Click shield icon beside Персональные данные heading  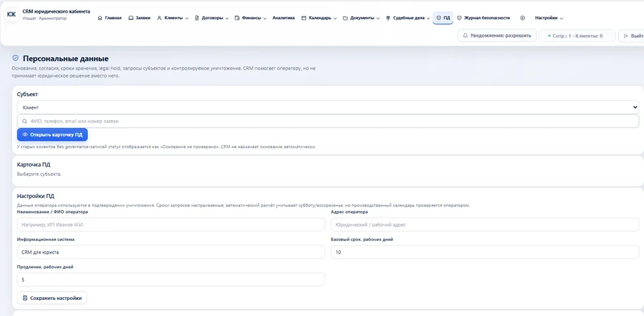pos(15,58)
